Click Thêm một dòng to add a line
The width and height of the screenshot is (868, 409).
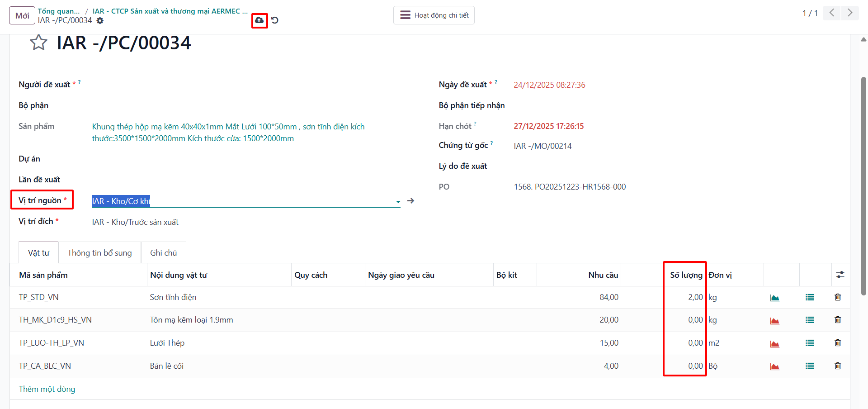pos(47,389)
